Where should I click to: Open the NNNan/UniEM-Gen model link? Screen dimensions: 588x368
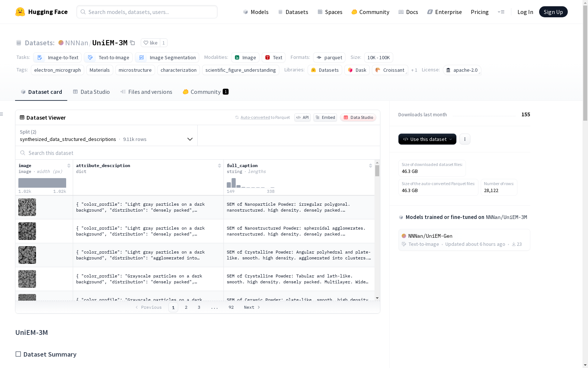click(430, 236)
